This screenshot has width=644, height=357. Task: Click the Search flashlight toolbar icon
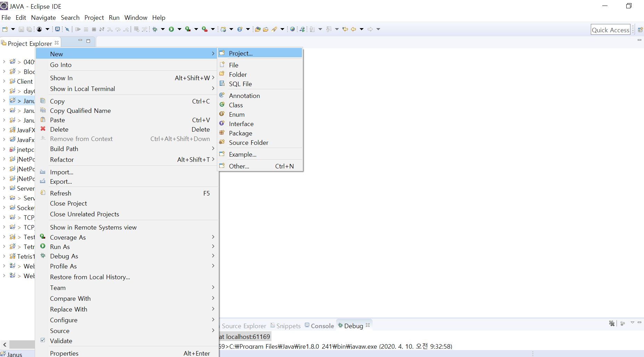click(x=274, y=29)
